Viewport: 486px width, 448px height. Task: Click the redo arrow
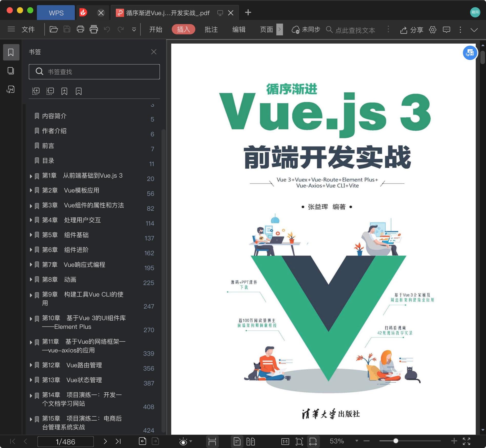120,29
